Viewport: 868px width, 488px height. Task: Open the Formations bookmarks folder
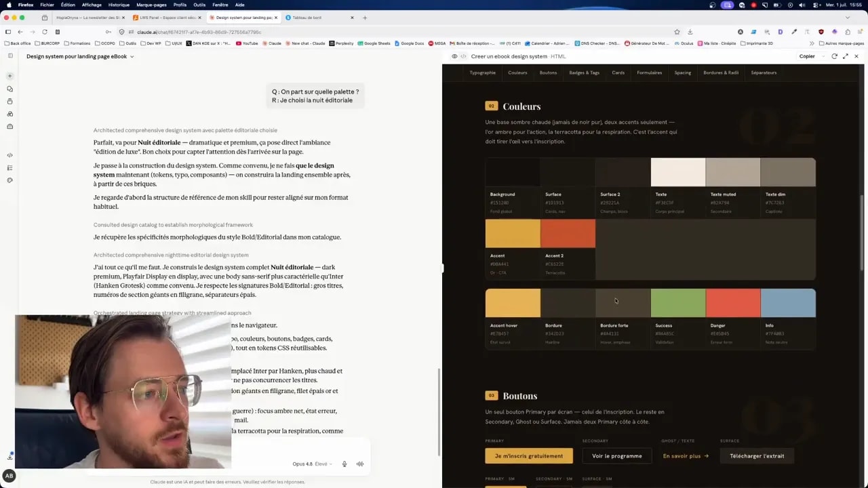pyautogui.click(x=77, y=43)
